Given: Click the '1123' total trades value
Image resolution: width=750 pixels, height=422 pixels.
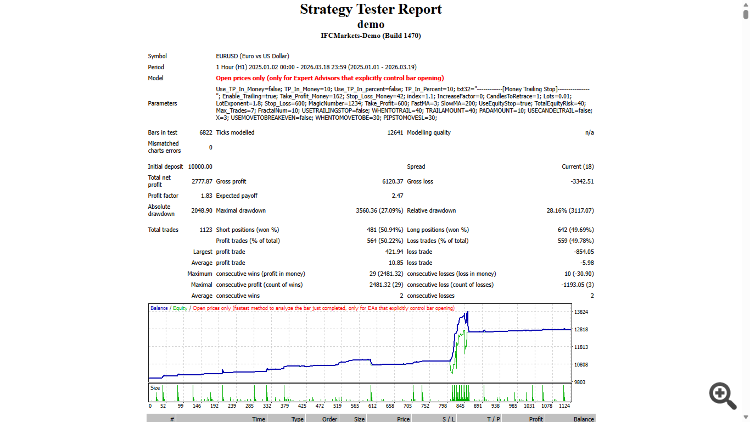Looking at the screenshot, I should click(206, 230).
